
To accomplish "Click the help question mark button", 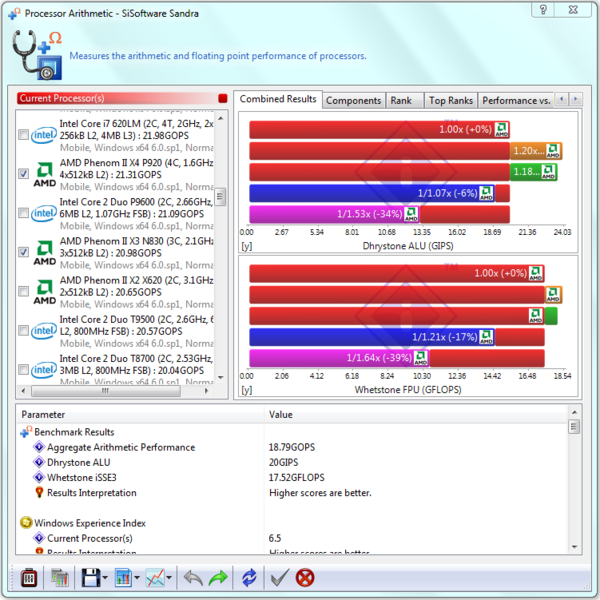I will tap(543, 10).
